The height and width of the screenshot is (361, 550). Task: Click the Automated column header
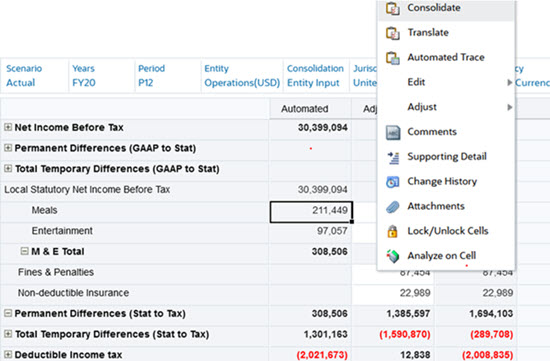[x=310, y=109]
